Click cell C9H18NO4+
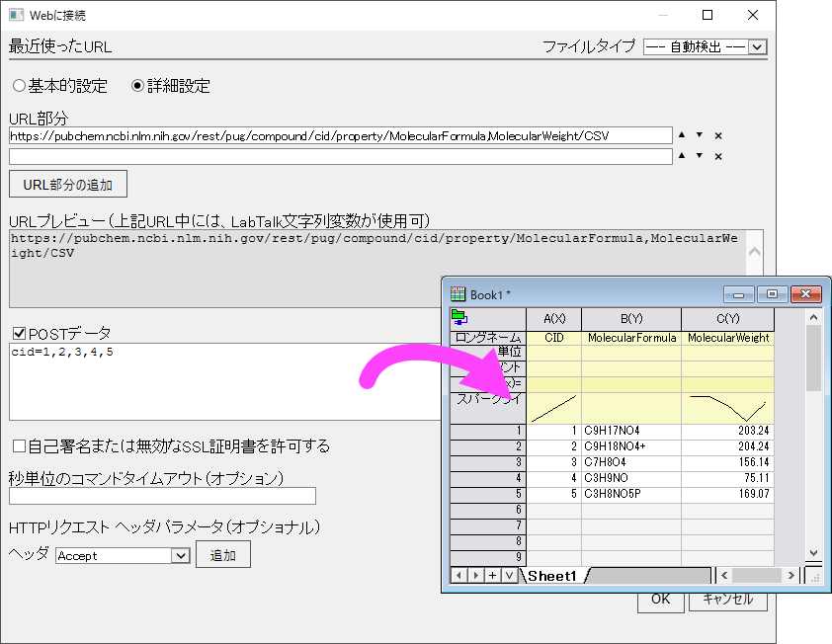This screenshot has height=644, width=832. point(631,446)
